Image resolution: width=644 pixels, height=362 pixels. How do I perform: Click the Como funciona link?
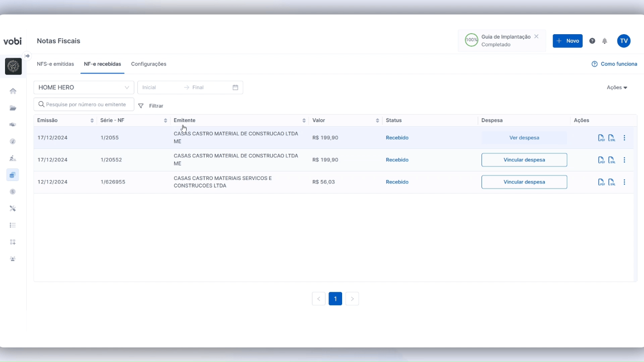click(614, 64)
